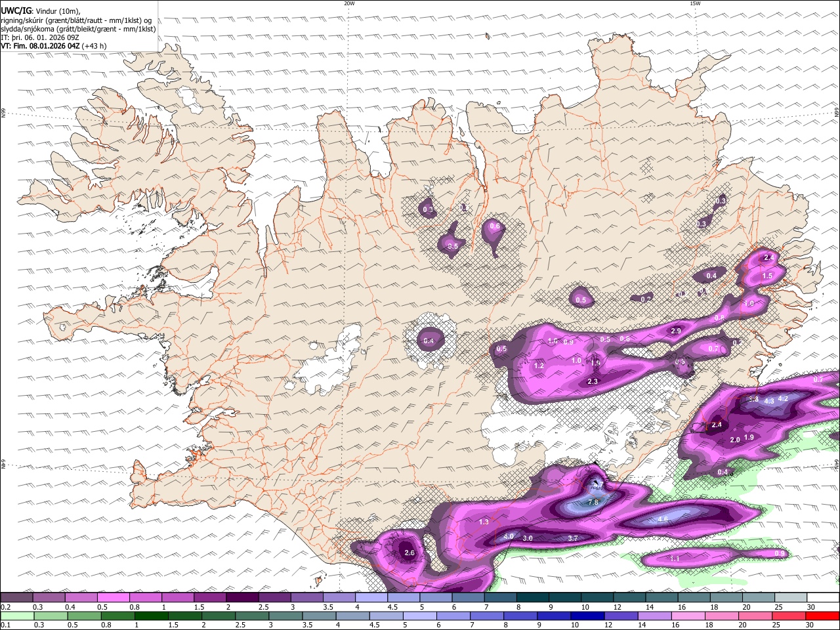Click the '4.5' label in the top legend row
This screenshot has width=840, height=630.
coord(393,607)
